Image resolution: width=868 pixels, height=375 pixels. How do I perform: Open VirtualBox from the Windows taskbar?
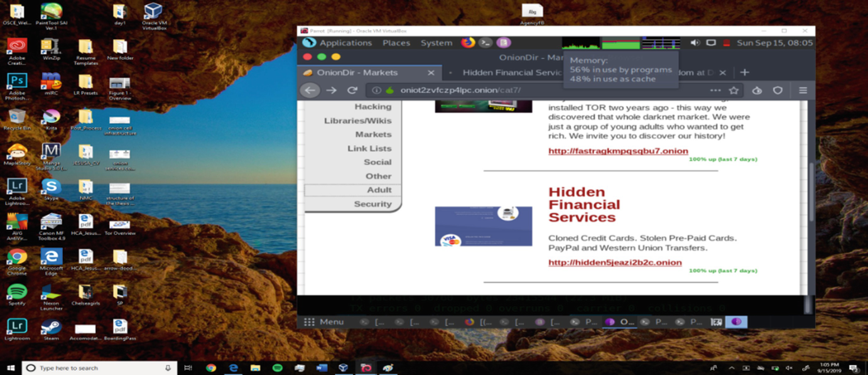pos(344,367)
